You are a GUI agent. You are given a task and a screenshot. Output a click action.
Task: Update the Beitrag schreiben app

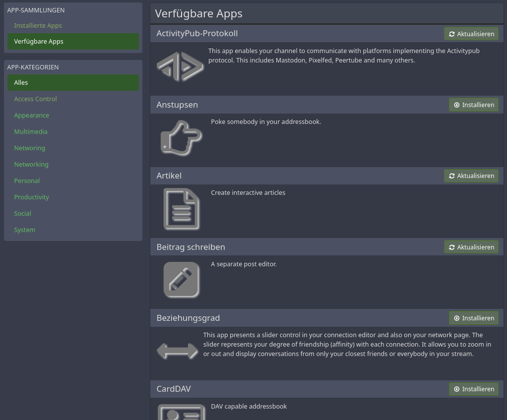(x=471, y=247)
